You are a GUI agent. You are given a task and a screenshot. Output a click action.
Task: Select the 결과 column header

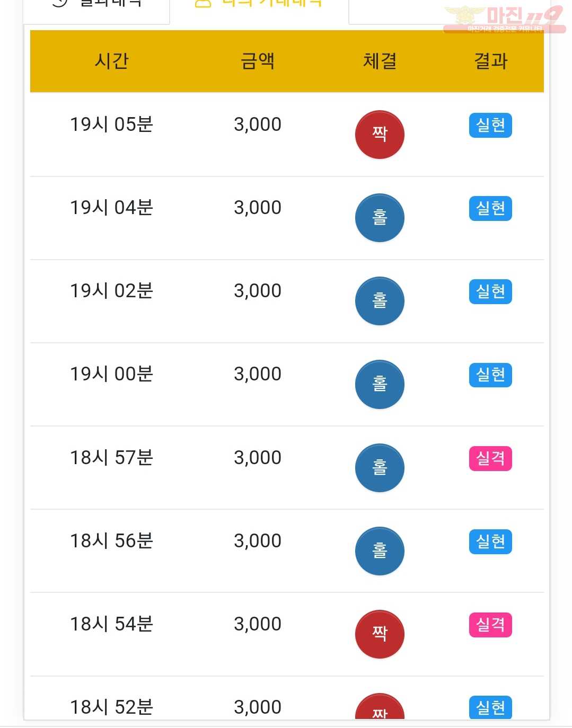pos(490,61)
